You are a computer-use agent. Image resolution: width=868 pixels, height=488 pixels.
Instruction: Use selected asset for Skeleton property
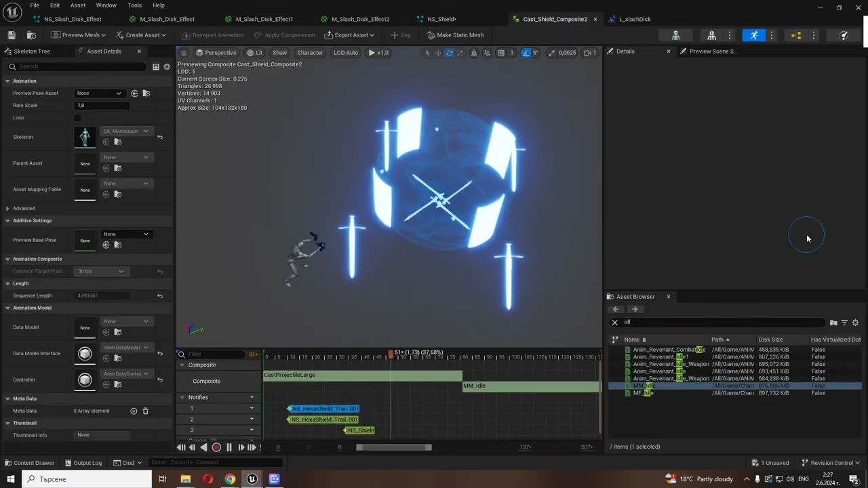coord(106,142)
